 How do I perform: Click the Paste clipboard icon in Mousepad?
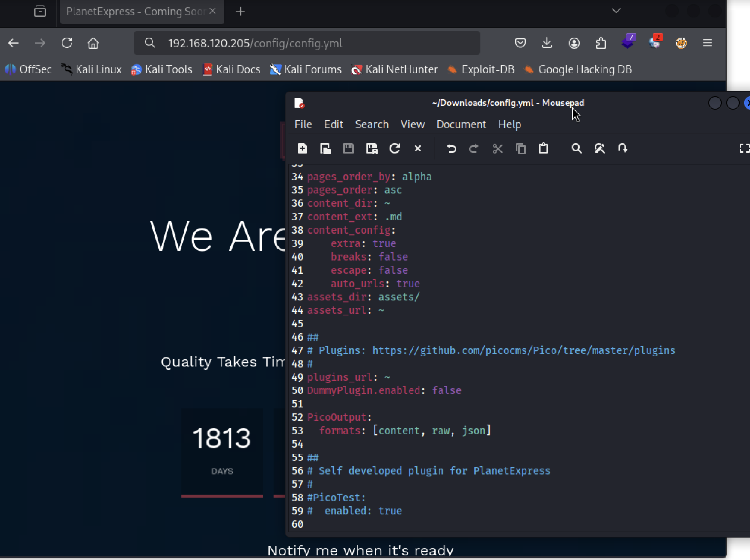click(x=543, y=148)
